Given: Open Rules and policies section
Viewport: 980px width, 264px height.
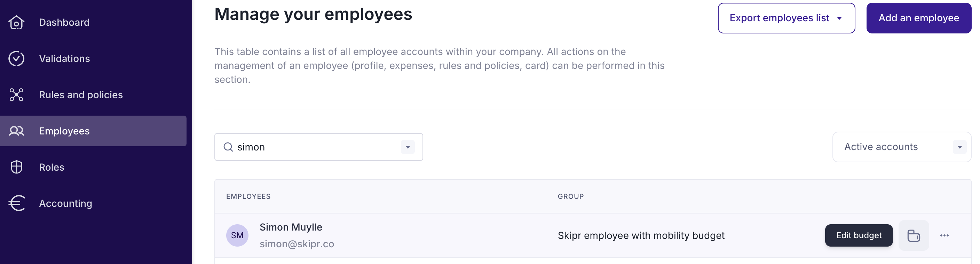Looking at the screenshot, I should pos(81,95).
